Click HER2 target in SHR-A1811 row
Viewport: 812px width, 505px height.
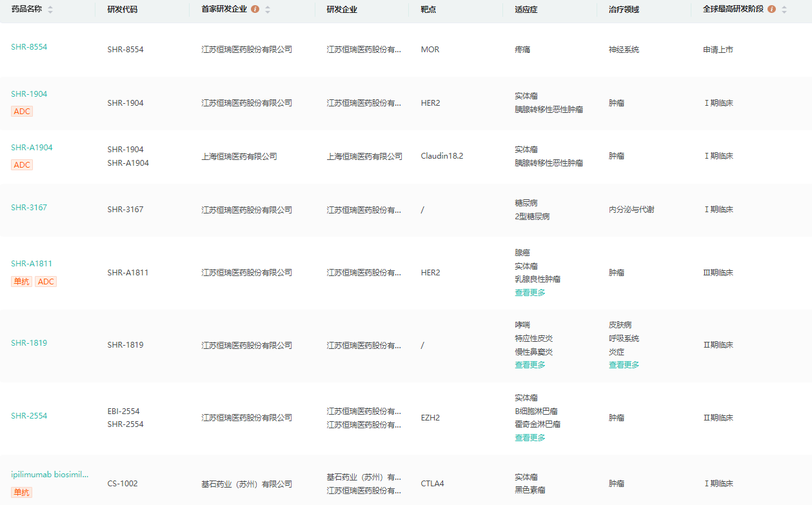click(x=430, y=273)
